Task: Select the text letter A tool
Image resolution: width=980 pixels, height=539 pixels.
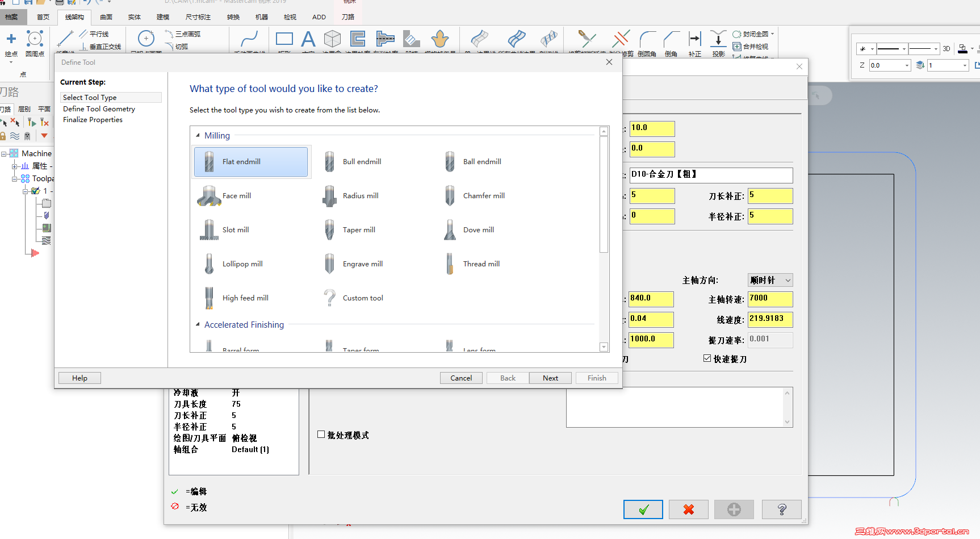Action: coord(308,39)
